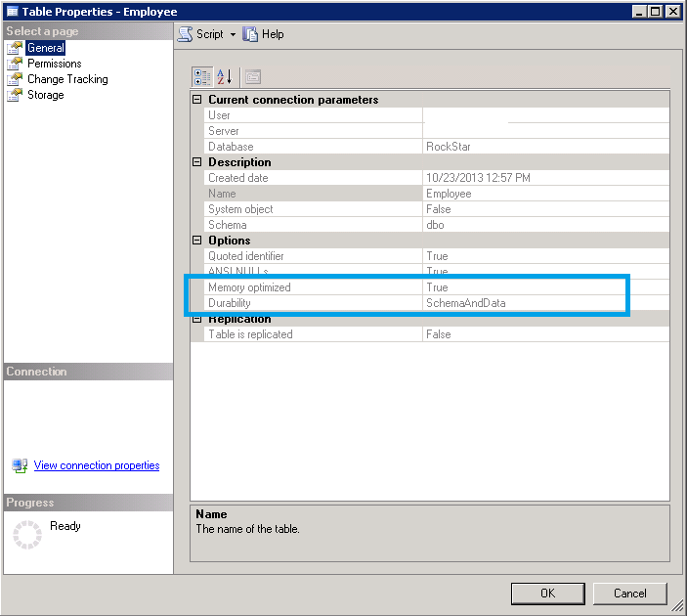Image resolution: width=687 pixels, height=616 pixels.
Task: Switch to the Storage page
Action: (x=45, y=95)
